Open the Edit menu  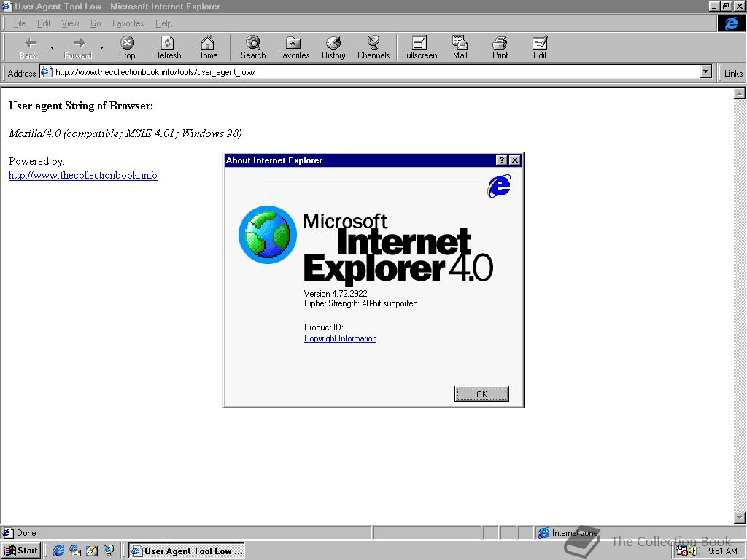[x=44, y=23]
